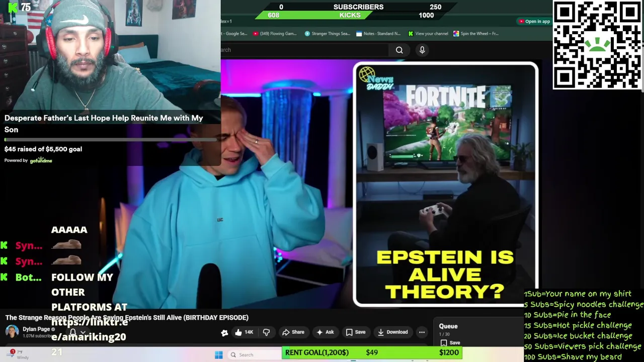Open the Ask AI button

click(325, 332)
